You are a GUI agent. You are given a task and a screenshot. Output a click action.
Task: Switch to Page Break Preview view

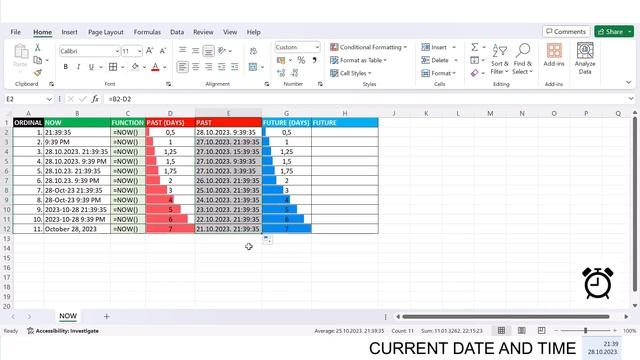(541, 330)
